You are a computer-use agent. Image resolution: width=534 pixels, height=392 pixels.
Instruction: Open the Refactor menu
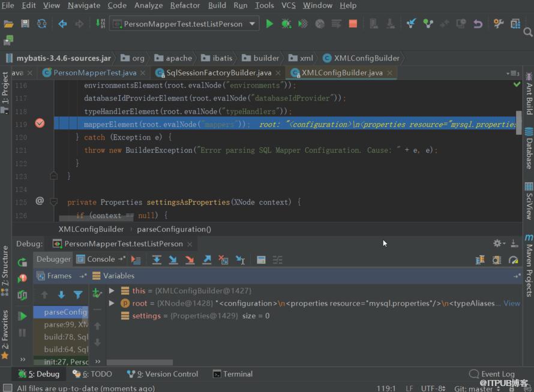[x=185, y=5]
